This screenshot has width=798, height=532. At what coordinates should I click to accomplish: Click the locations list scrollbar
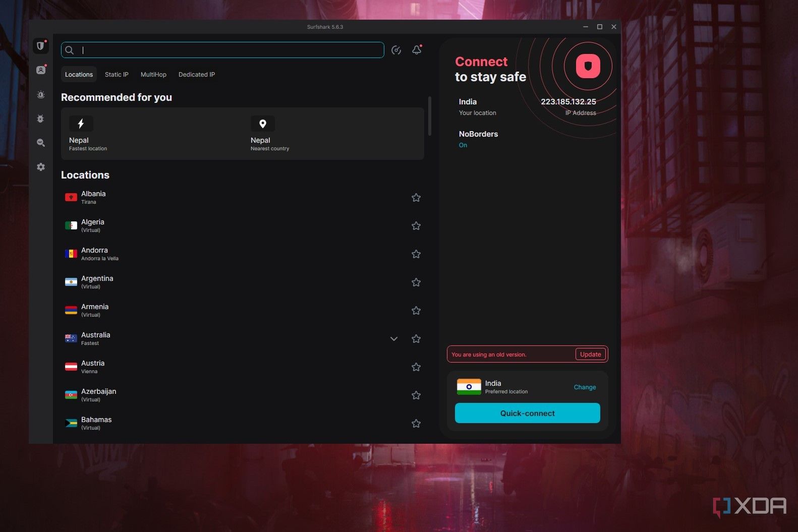430,116
